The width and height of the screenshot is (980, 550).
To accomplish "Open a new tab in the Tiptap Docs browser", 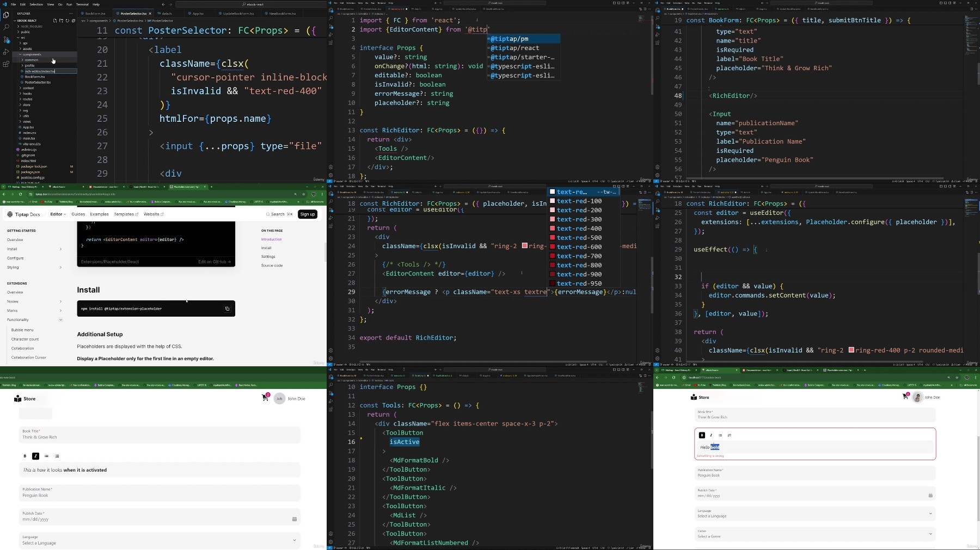I will [210, 187].
